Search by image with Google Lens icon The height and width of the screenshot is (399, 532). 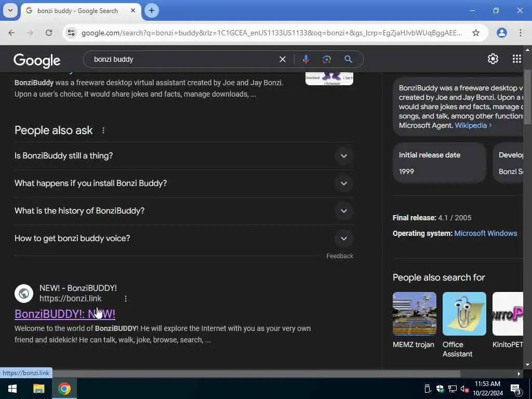point(326,59)
